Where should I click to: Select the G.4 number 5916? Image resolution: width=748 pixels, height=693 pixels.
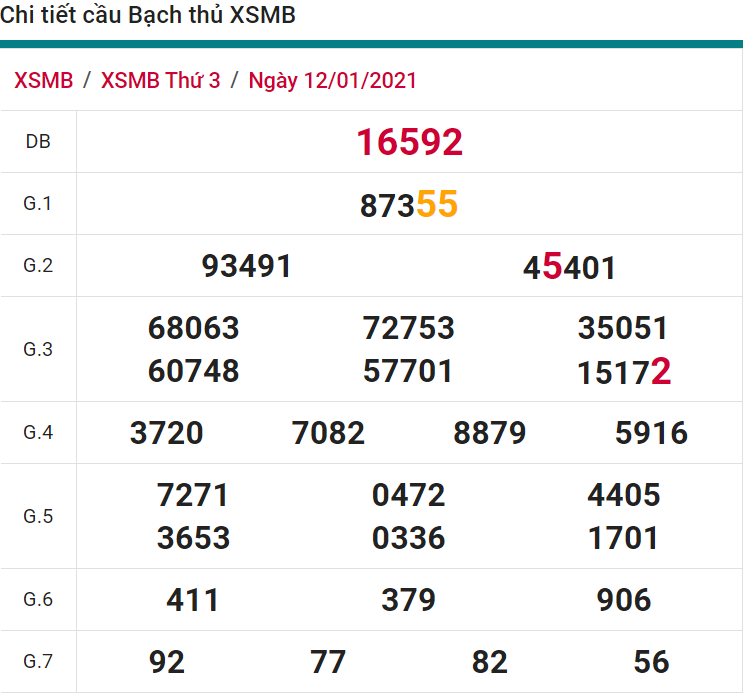[x=651, y=433]
